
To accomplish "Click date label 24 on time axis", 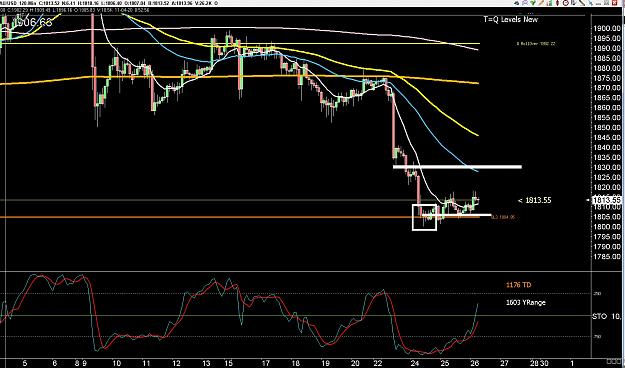I will pyautogui.click(x=415, y=363).
